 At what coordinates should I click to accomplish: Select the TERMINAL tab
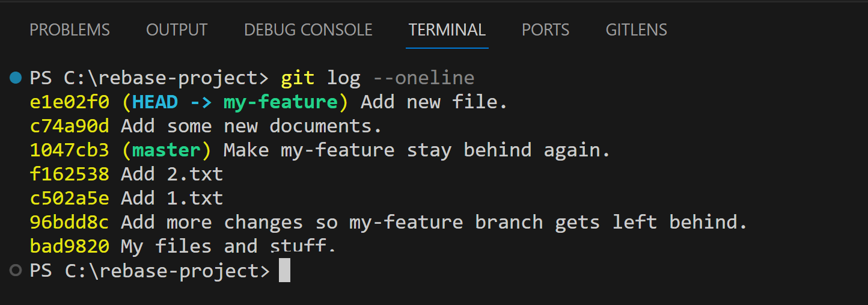[x=447, y=29]
